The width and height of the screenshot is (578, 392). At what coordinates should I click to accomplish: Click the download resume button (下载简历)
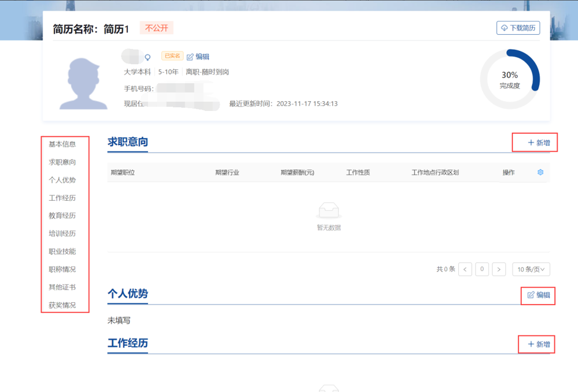pos(518,28)
